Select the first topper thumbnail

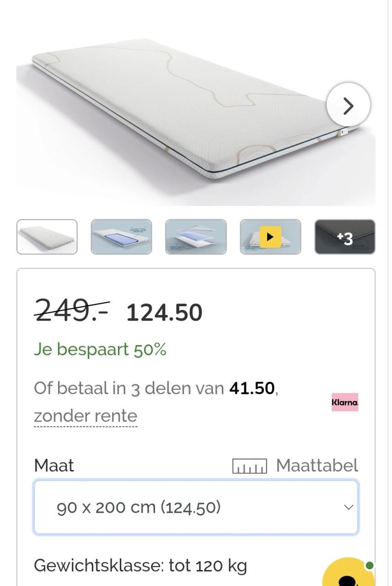(47, 237)
